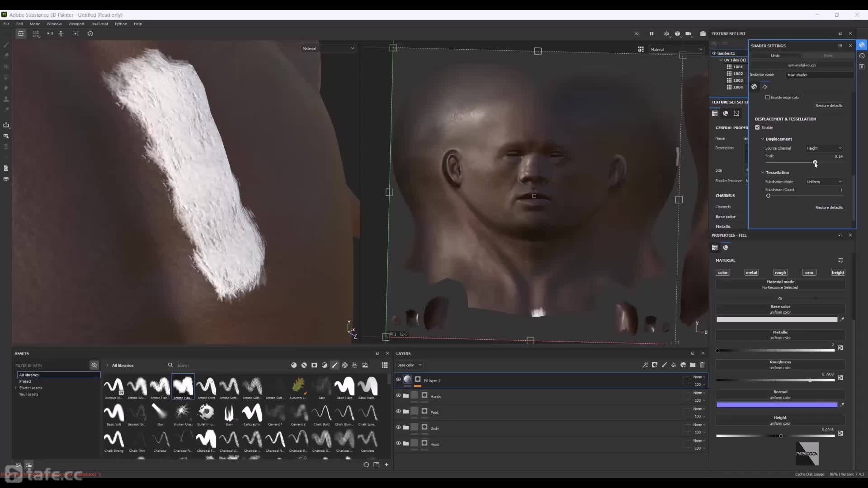Screen dimensions: 868x488
Task: Open Subdivision Mode Uniform dropdown
Action: pos(825,182)
